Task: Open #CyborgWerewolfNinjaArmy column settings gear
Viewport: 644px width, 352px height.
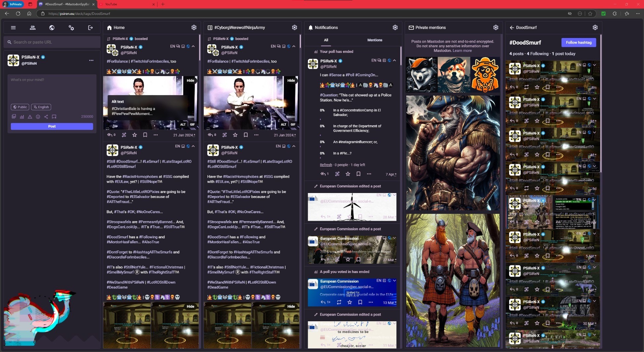Action: coord(295,28)
